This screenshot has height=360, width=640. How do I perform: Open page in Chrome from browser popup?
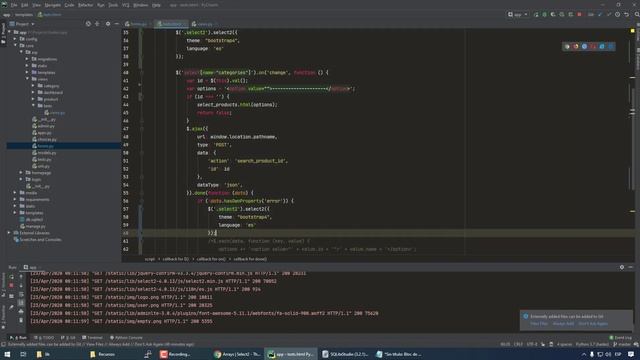567,47
